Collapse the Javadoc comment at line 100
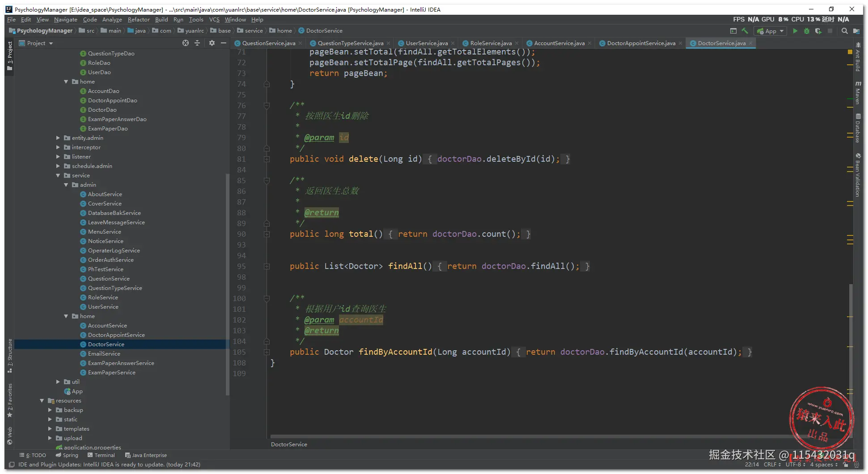The image size is (868, 474). pos(267,298)
